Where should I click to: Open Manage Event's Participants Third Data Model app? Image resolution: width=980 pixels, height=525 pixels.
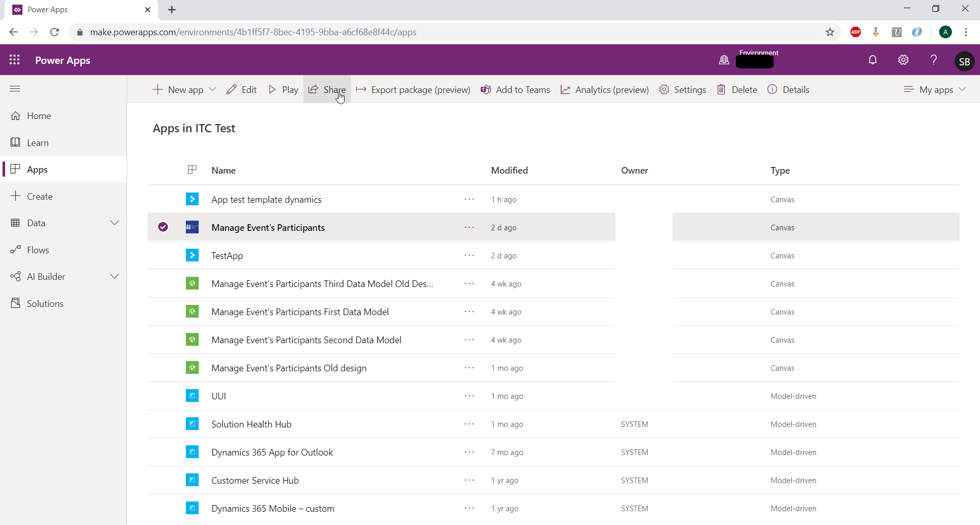(x=322, y=283)
